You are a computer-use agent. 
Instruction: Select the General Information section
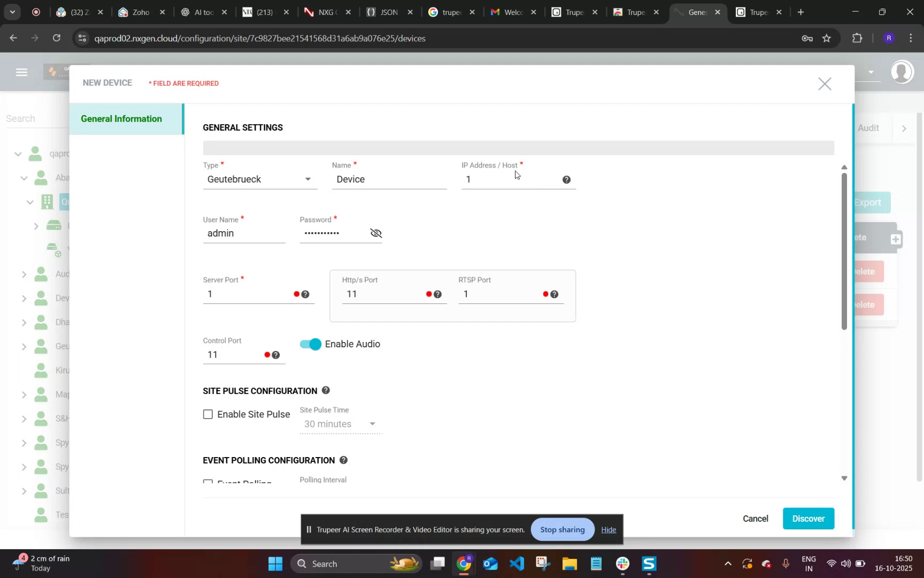(x=121, y=118)
